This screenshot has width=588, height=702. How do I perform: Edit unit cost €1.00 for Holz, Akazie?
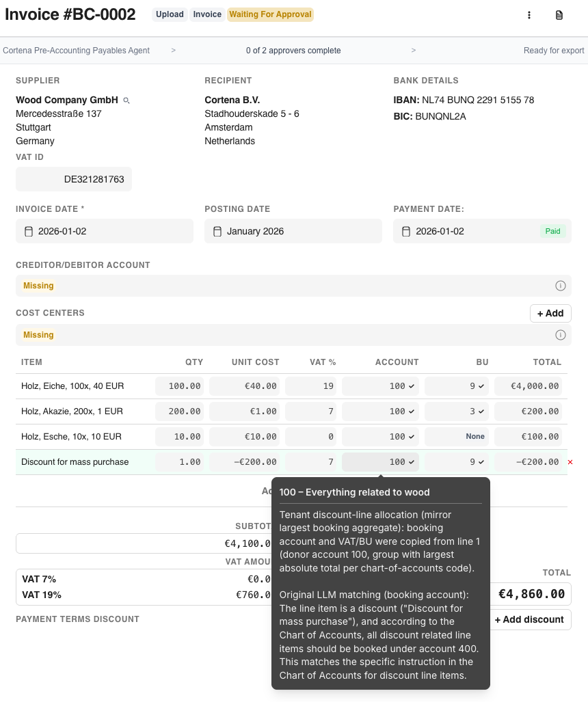[244, 411]
